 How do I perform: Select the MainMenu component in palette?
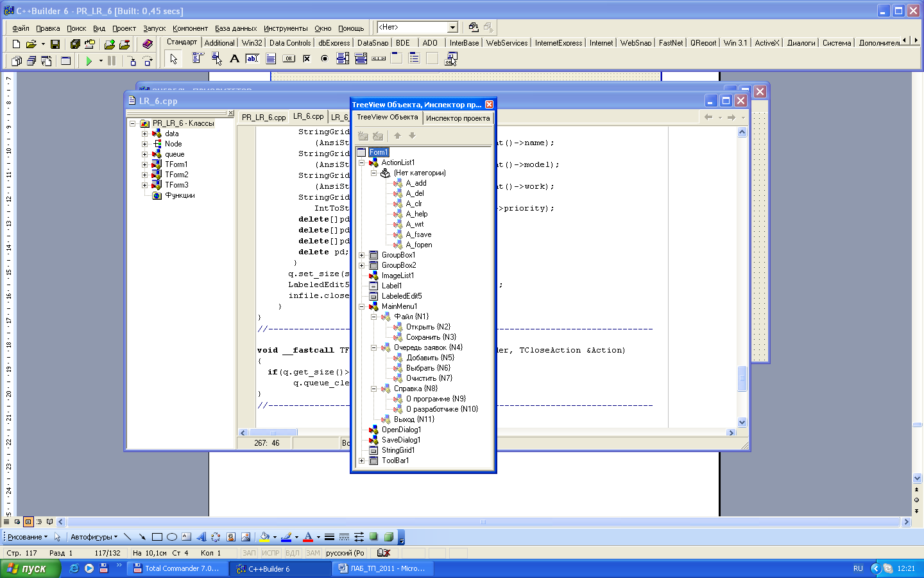[x=198, y=58]
